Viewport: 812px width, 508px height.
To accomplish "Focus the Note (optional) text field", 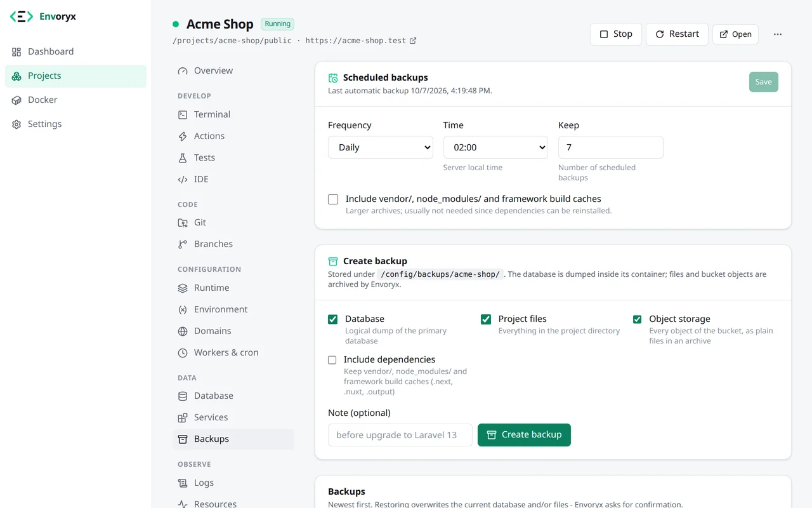I will [400, 435].
